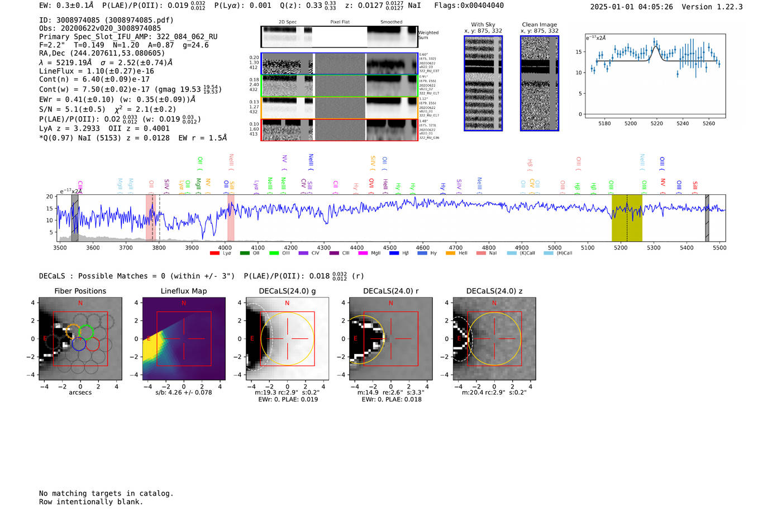Viewport: 782px width, 532px height.
Task: Click the green fiber circle in Fiber Positions
Action: [85, 332]
